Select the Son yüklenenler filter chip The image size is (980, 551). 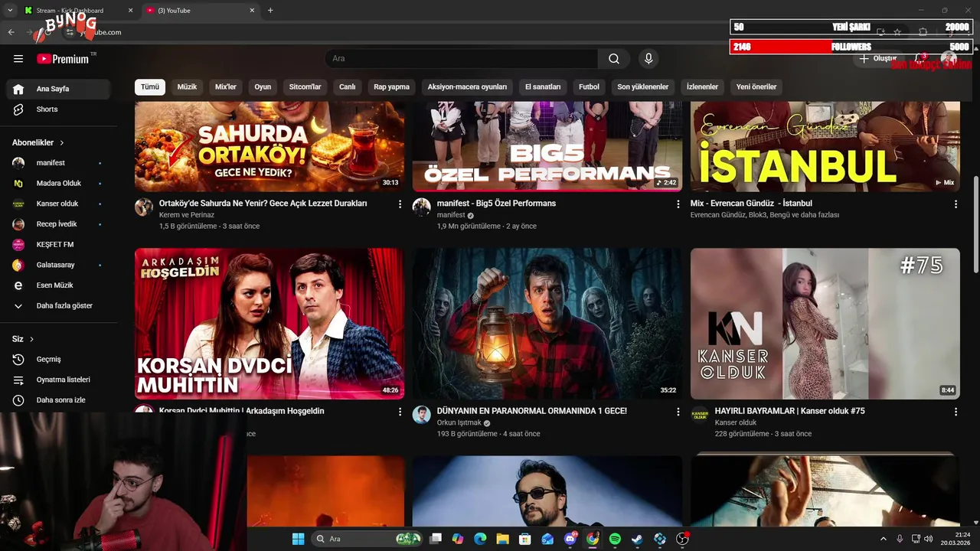click(x=643, y=87)
